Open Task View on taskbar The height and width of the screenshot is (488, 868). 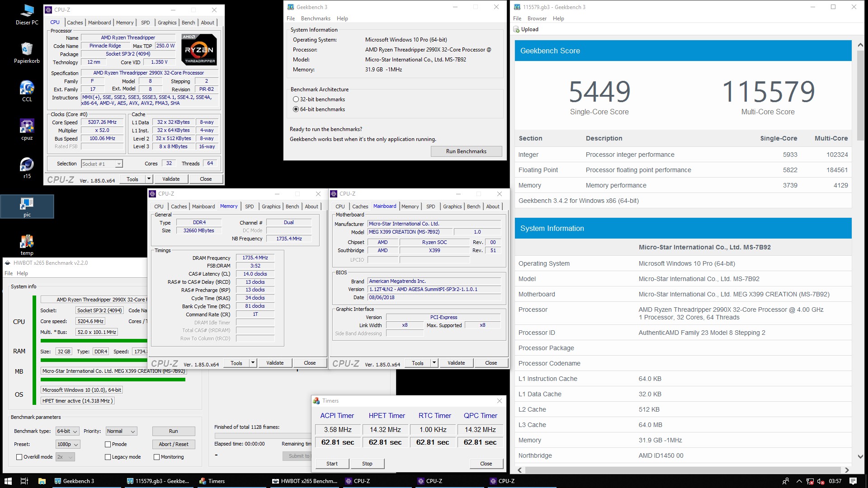coord(24,481)
